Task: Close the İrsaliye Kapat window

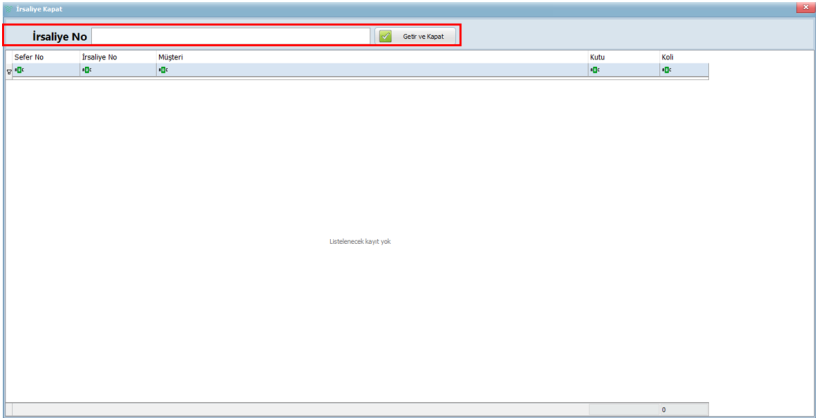Action: (x=804, y=8)
